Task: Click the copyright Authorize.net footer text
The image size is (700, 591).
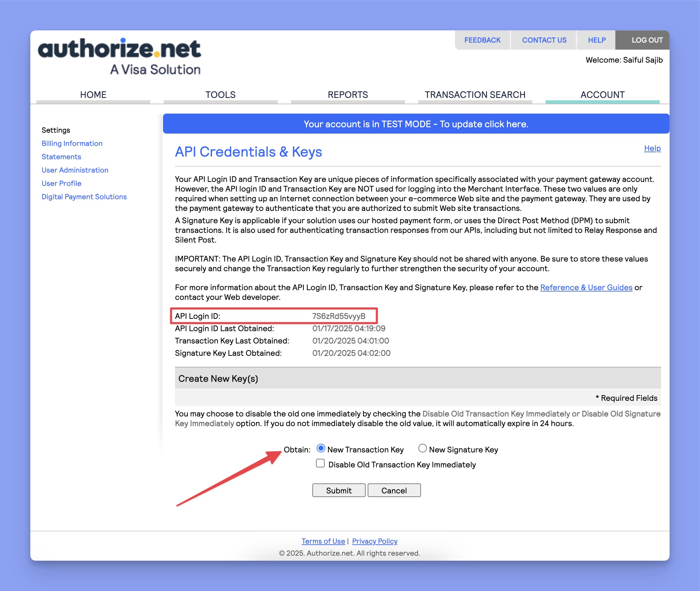Action: [x=349, y=553]
